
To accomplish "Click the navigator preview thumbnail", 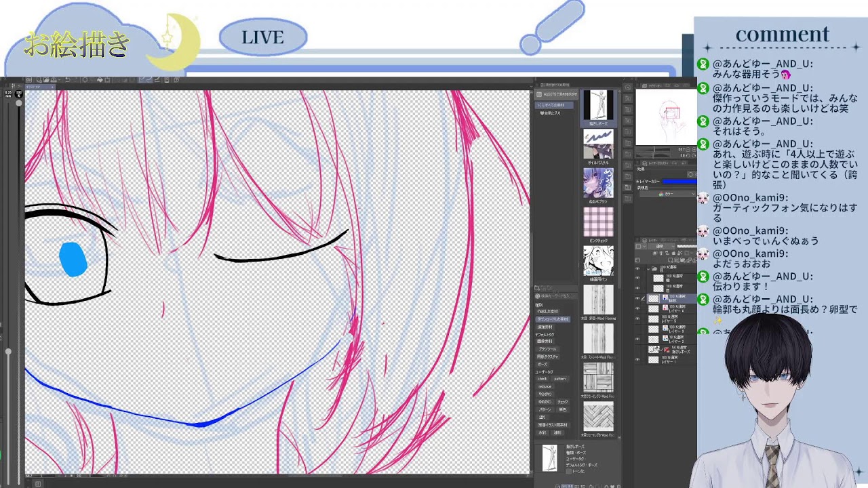I will (x=666, y=117).
